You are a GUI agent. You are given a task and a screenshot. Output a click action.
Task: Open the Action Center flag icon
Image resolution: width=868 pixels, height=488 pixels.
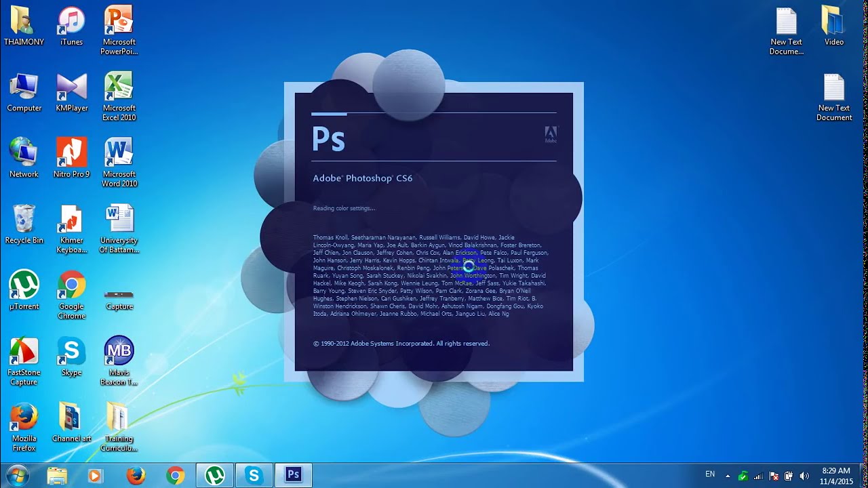click(x=774, y=476)
